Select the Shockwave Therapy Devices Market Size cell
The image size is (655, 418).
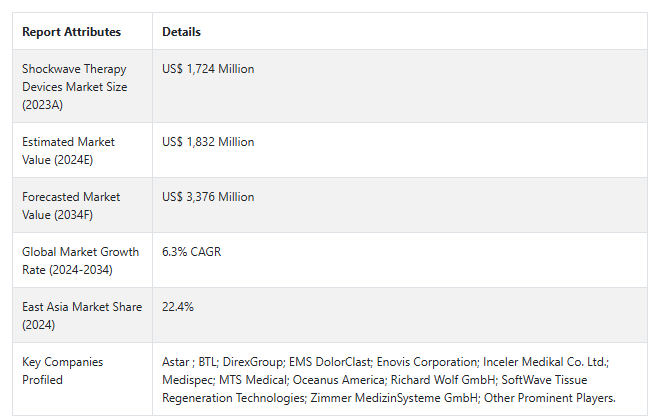point(82,86)
